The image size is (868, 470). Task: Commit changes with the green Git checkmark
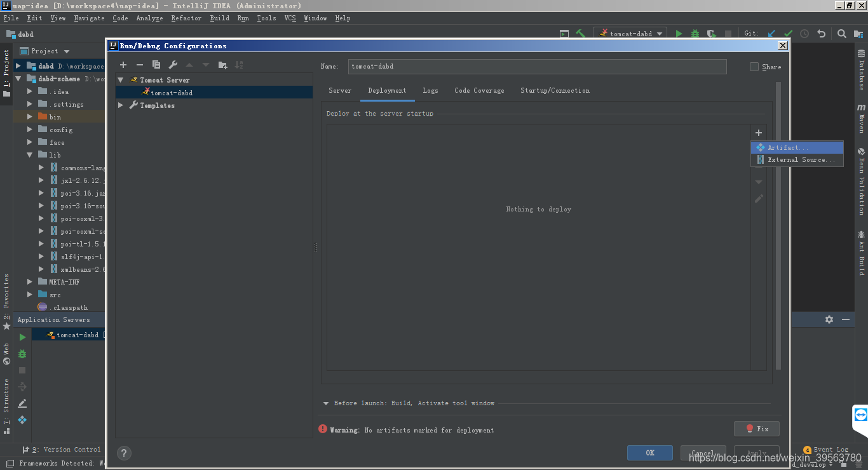[x=788, y=34]
